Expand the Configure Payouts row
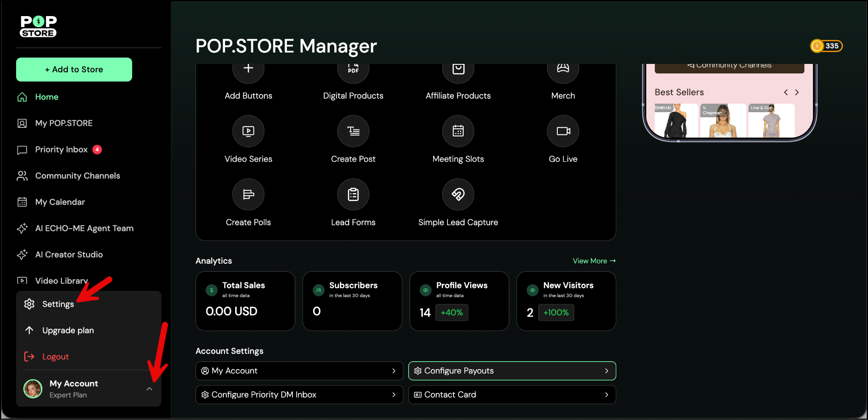The width and height of the screenshot is (868, 420). [x=512, y=371]
